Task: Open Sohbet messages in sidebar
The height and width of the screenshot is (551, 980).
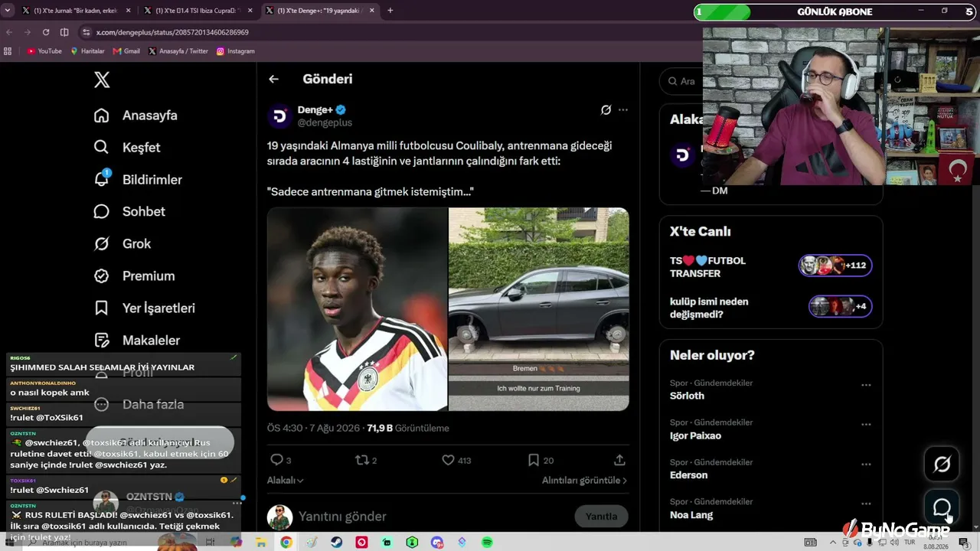Action: pos(129,212)
